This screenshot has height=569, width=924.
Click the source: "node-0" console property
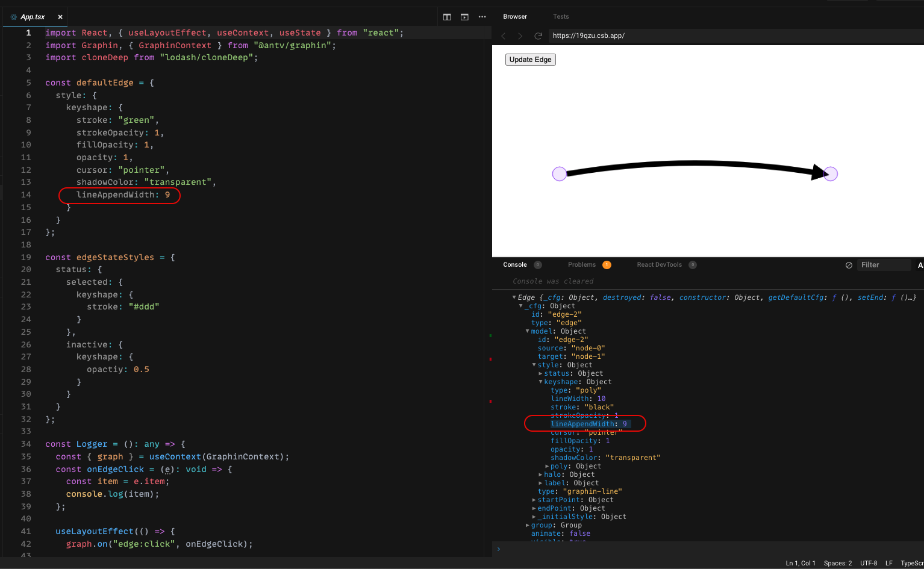click(x=571, y=348)
